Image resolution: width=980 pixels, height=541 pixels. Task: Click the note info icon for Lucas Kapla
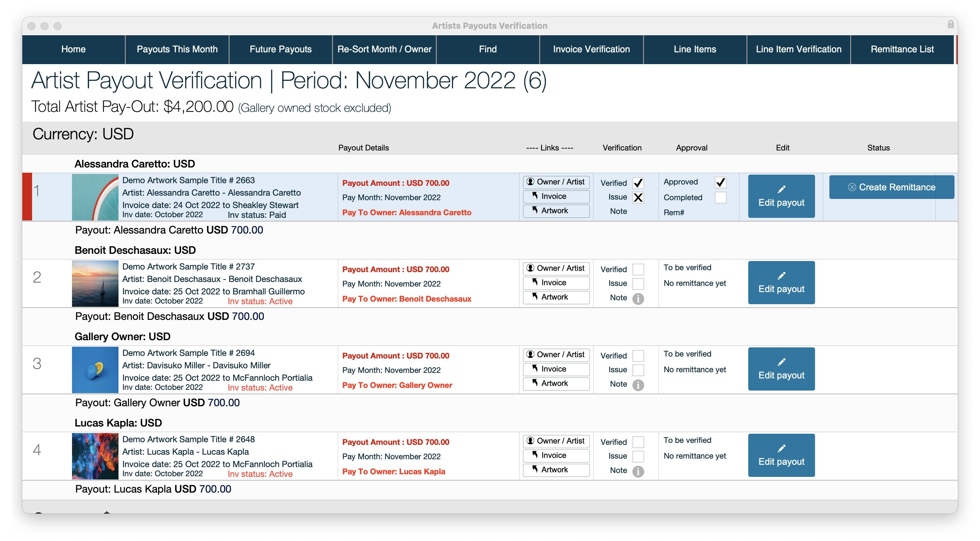pyautogui.click(x=638, y=471)
